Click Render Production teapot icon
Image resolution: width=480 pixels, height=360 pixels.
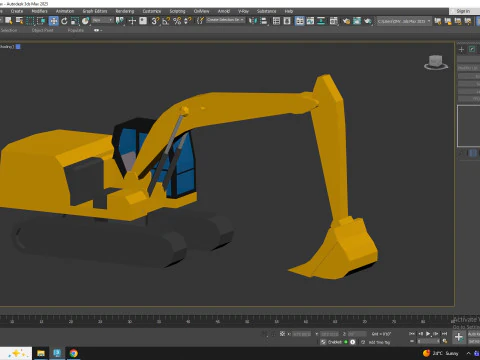coord(368,21)
